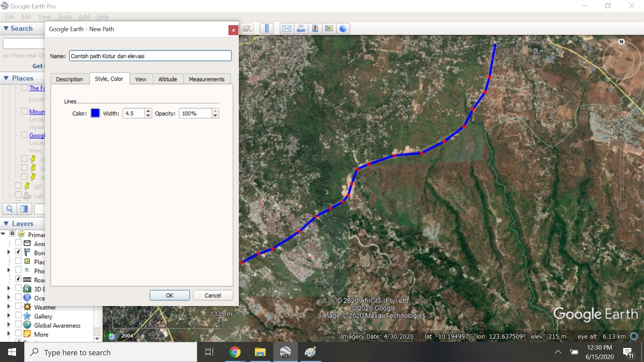Switch to the Altitude tab
This screenshot has width=644, height=362.
point(168,79)
